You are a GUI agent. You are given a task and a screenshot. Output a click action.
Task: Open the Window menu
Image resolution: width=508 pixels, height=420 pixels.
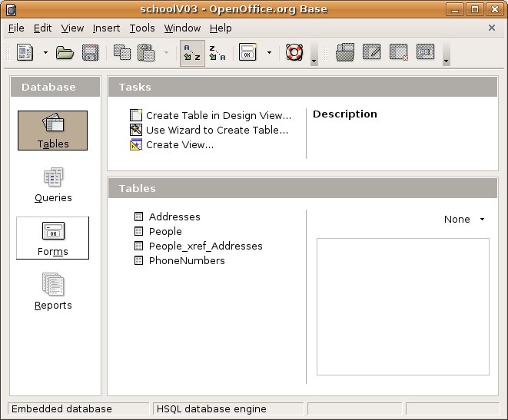[x=182, y=28]
